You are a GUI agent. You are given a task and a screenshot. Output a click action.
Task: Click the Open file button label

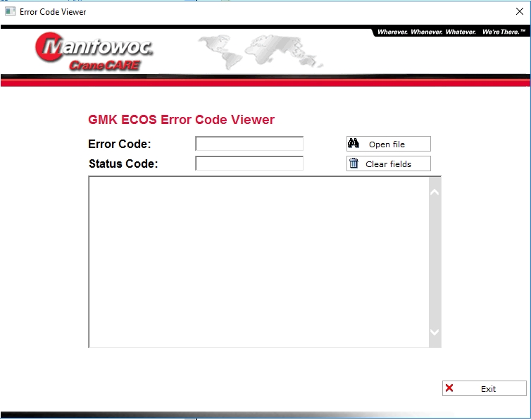tap(387, 144)
